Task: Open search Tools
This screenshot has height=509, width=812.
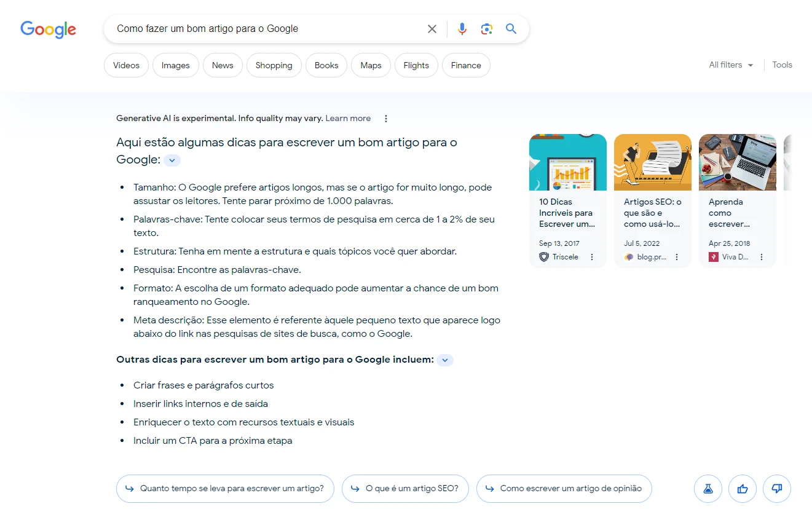Action: pos(782,65)
